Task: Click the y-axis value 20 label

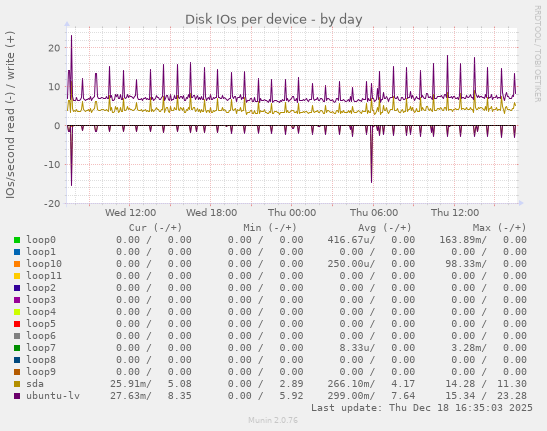Action: (54, 48)
